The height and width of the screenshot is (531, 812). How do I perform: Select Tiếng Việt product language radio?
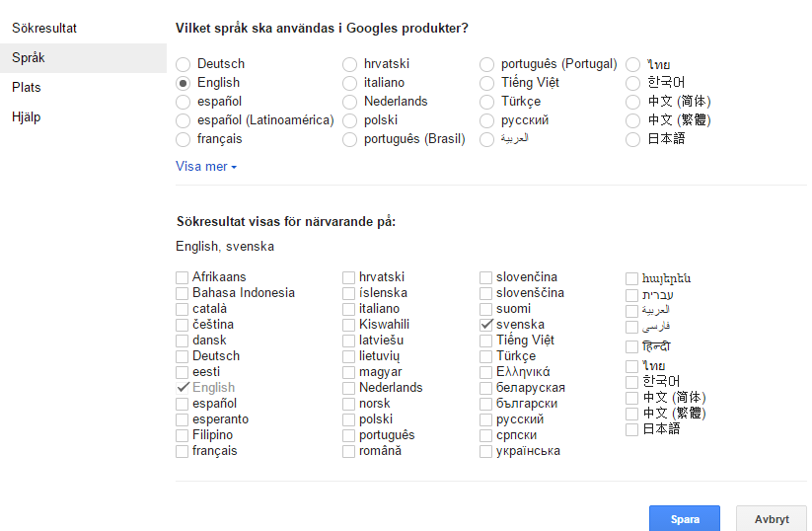point(486,83)
